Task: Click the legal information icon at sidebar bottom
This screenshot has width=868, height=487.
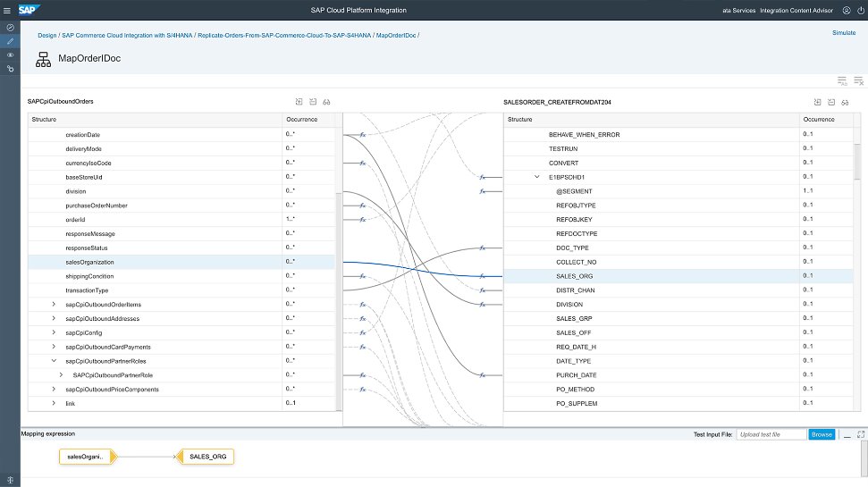Action: pyautogui.click(x=10, y=480)
